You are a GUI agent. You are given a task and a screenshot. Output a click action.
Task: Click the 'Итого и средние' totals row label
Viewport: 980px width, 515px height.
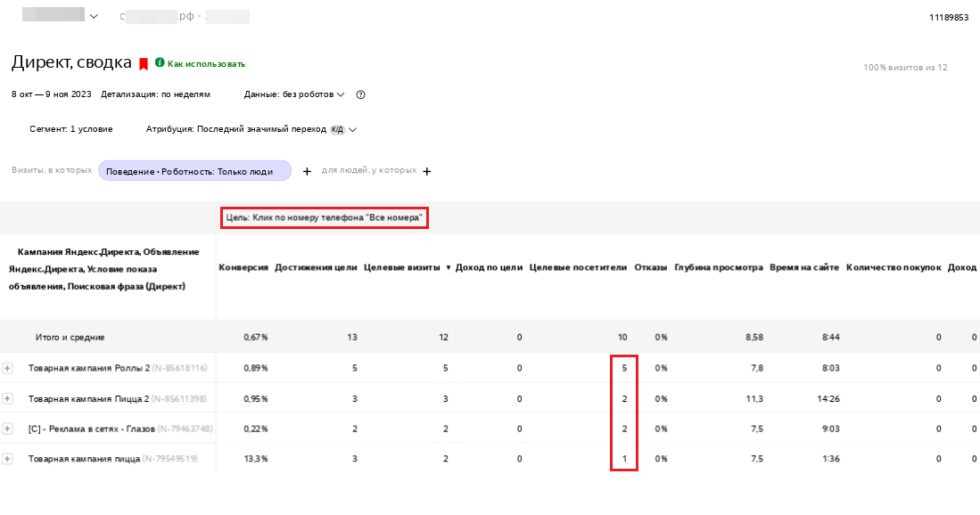[x=70, y=337]
